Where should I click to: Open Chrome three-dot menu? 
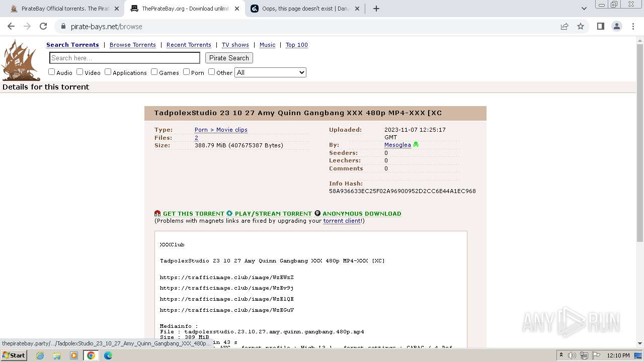point(633,26)
